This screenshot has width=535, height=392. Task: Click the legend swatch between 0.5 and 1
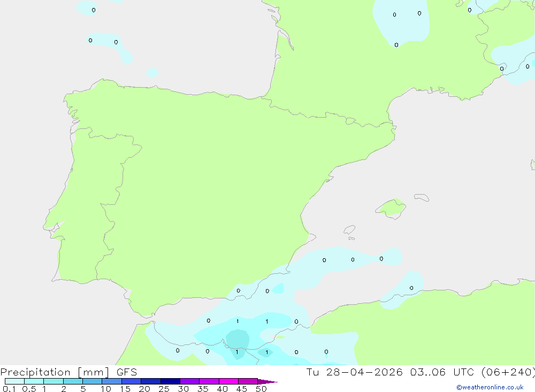pos(34,381)
